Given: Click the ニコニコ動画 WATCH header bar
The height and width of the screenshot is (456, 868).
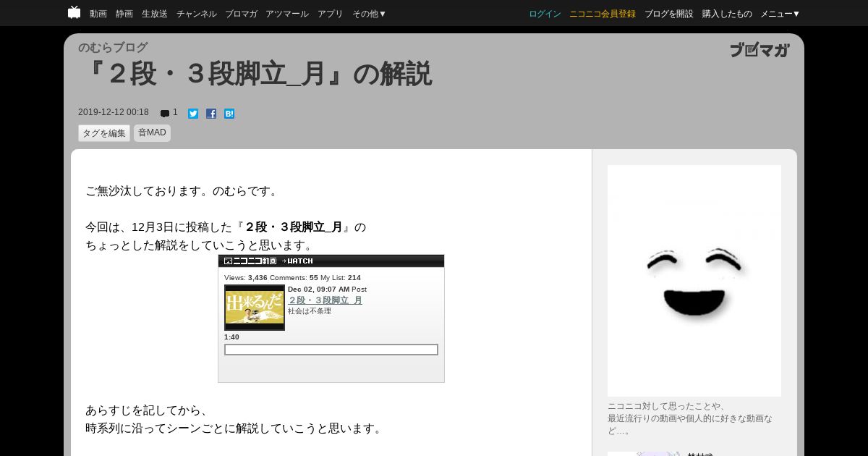Looking at the screenshot, I should click(x=331, y=261).
